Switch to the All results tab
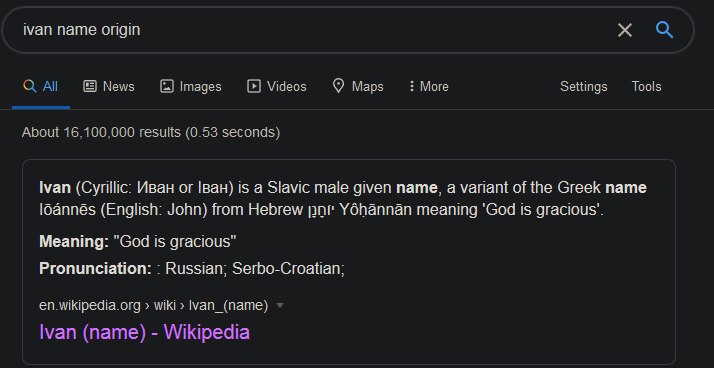714x368 pixels. [x=41, y=86]
